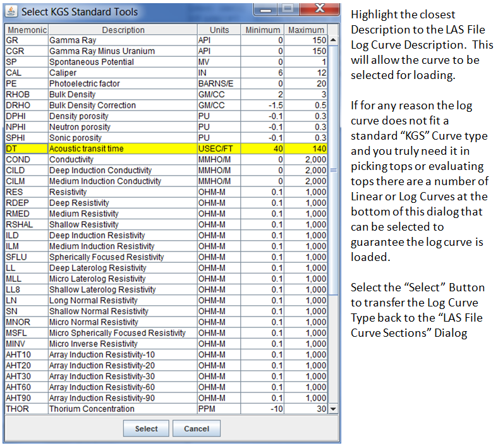The height and width of the screenshot is (448, 498).
Task: Select the Shallow Laterolog Resistivity row
Action: [166, 289]
